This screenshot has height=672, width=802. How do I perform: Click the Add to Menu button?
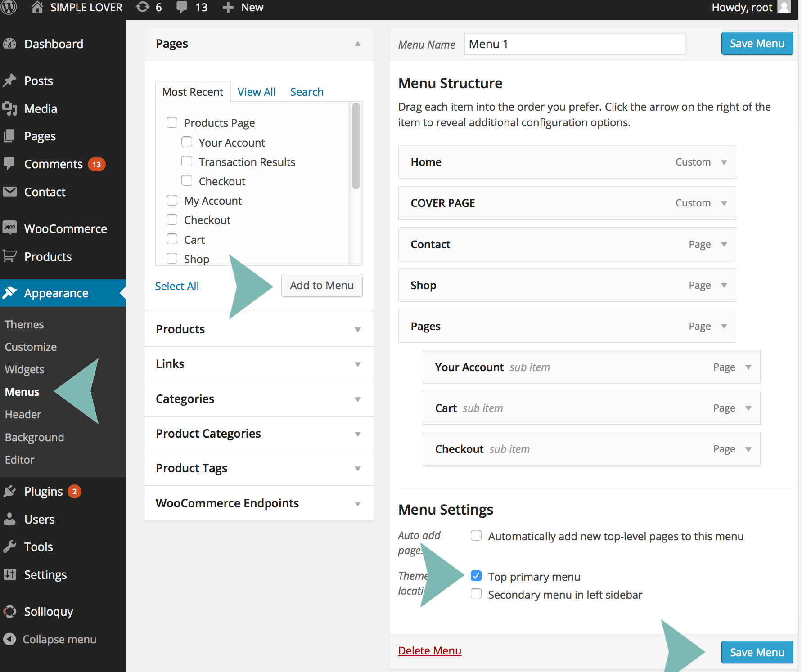pyautogui.click(x=321, y=285)
